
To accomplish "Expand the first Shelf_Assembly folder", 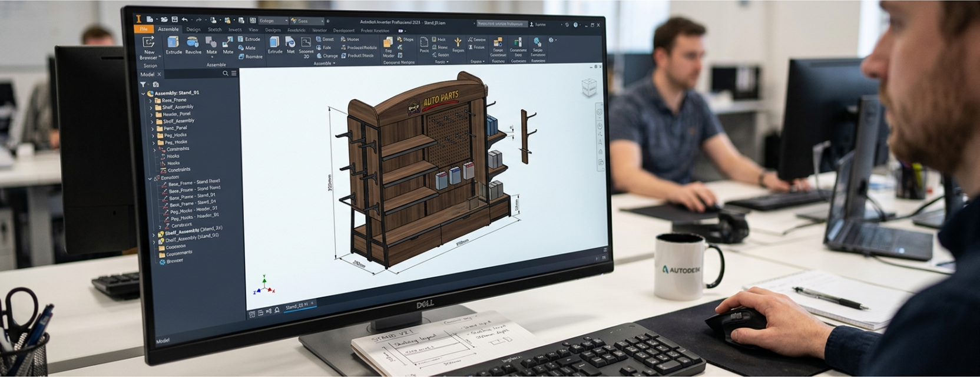I will [x=151, y=108].
